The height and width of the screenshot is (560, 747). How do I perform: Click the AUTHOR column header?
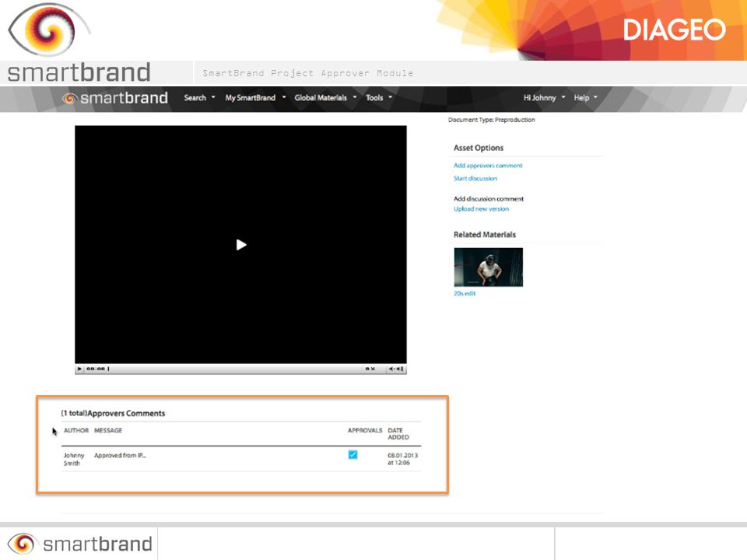tap(76, 430)
